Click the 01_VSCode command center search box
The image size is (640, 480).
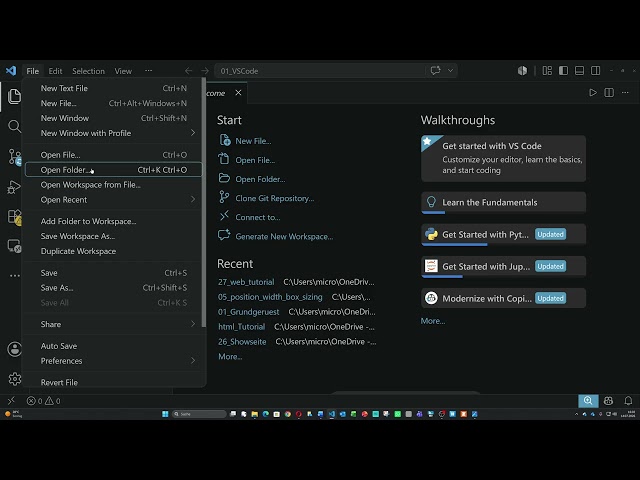[x=320, y=71]
